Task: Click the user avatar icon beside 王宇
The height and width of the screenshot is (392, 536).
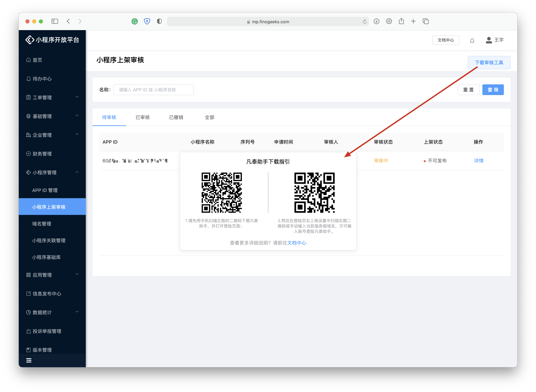Action: pyautogui.click(x=489, y=40)
